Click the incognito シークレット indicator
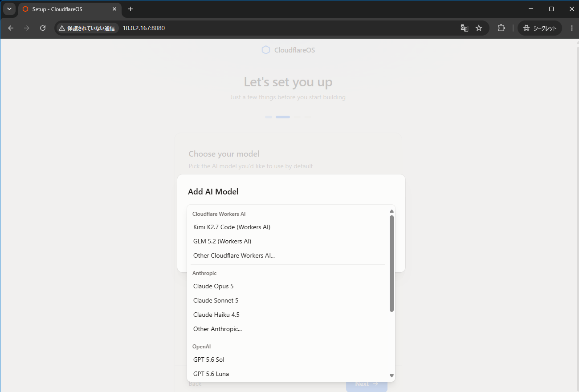The image size is (579, 392). click(540, 28)
